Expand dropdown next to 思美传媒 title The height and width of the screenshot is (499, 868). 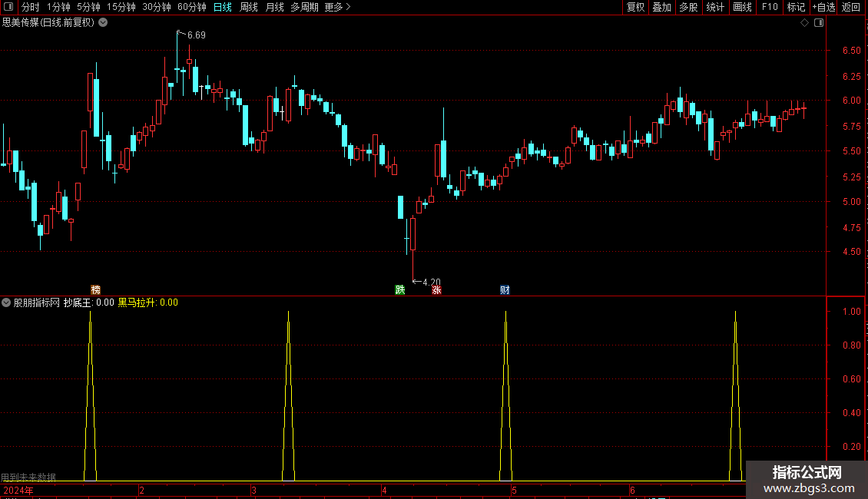[103, 23]
